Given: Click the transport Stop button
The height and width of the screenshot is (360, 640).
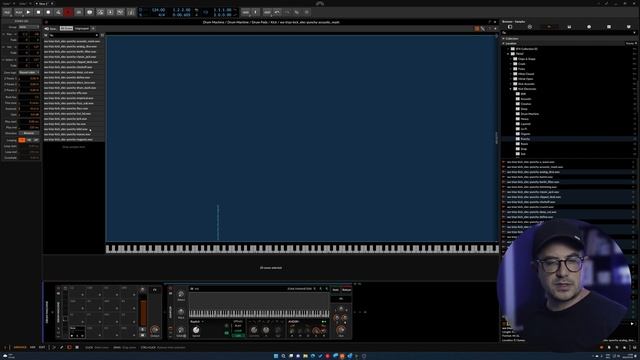Looking at the screenshot, I should 38,12.
